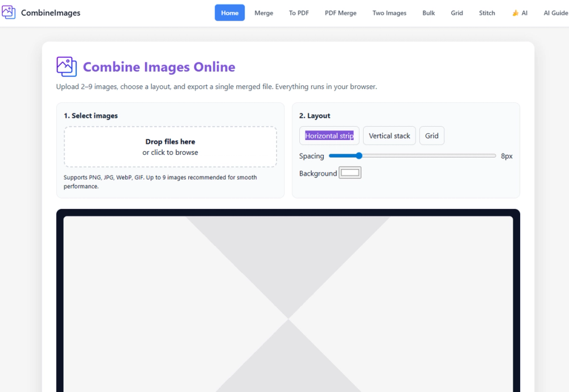Open the Background color picker swatch
569x392 pixels.
(350, 173)
